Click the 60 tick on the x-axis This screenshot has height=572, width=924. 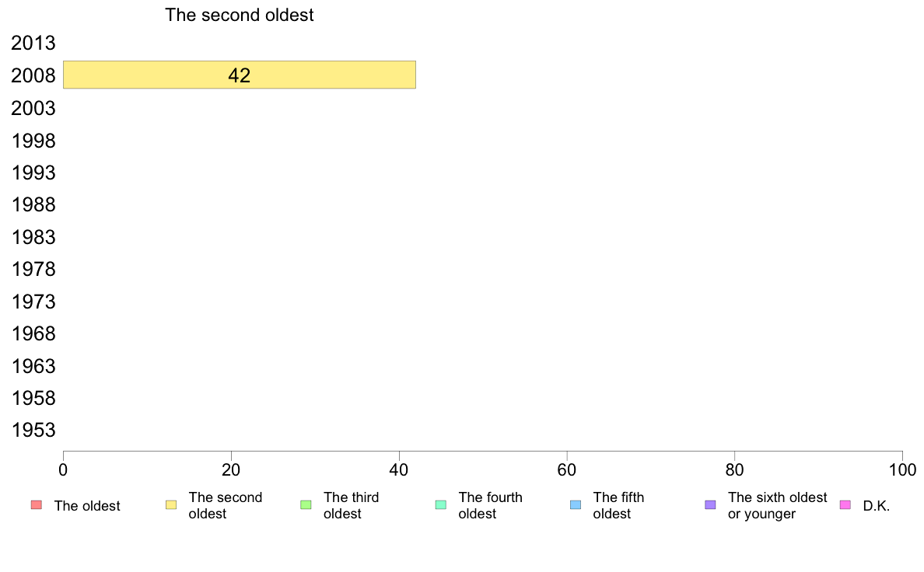[x=567, y=469]
